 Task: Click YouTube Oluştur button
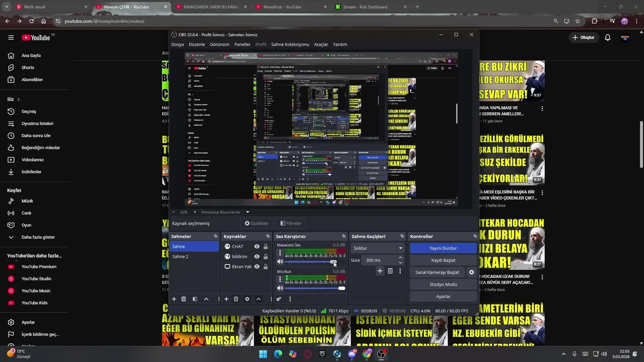[583, 38]
